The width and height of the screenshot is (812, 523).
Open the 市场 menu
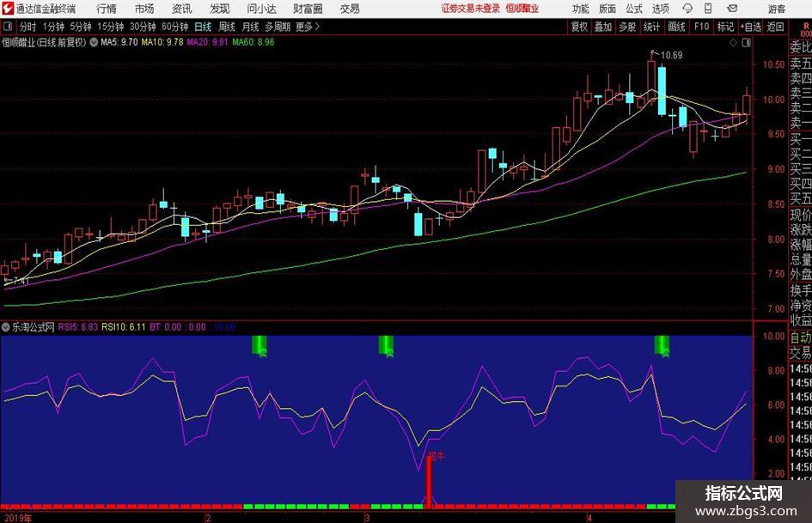click(x=144, y=9)
